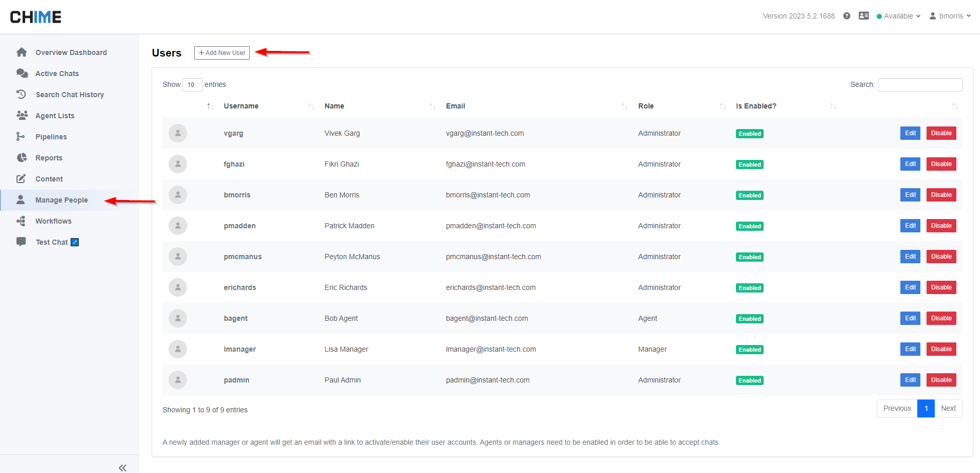Edit the Patrick Madden user
Viewport: 980px width, 473px height.
click(x=910, y=226)
